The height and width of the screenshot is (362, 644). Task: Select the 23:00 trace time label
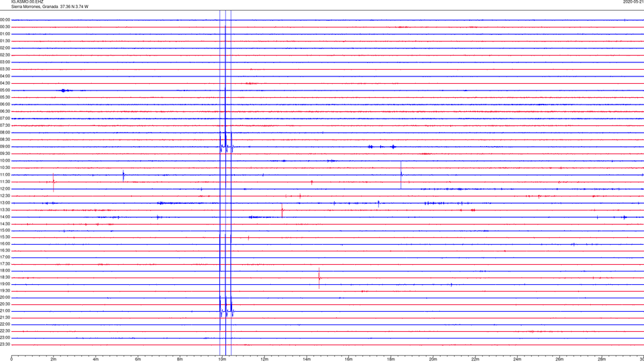coord(5,338)
